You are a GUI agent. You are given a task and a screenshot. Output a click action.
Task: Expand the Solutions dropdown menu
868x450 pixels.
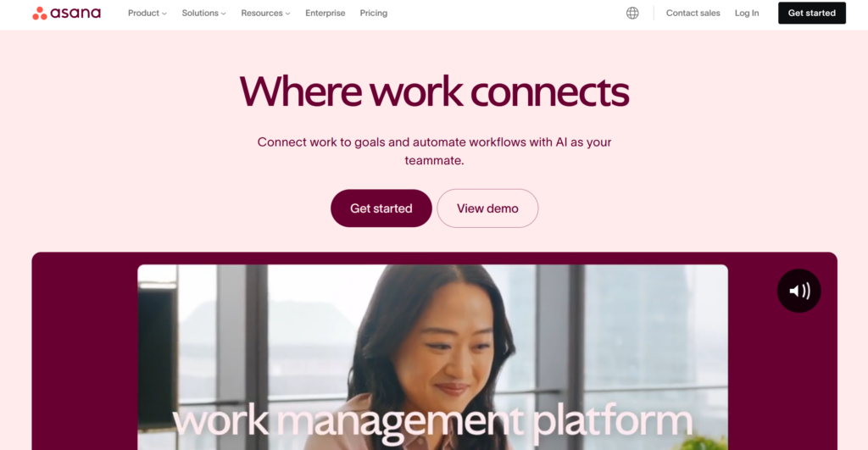[x=203, y=13]
